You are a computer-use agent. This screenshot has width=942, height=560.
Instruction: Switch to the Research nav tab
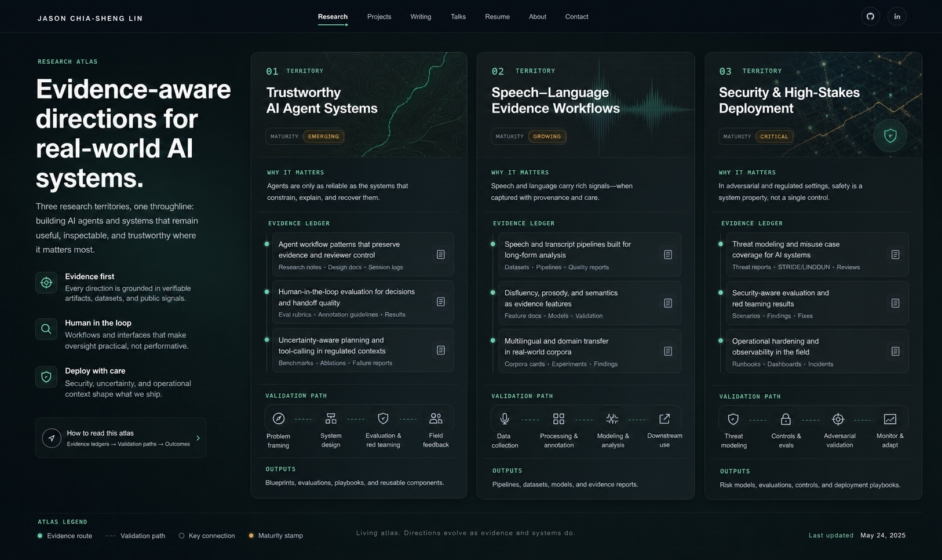(x=333, y=17)
